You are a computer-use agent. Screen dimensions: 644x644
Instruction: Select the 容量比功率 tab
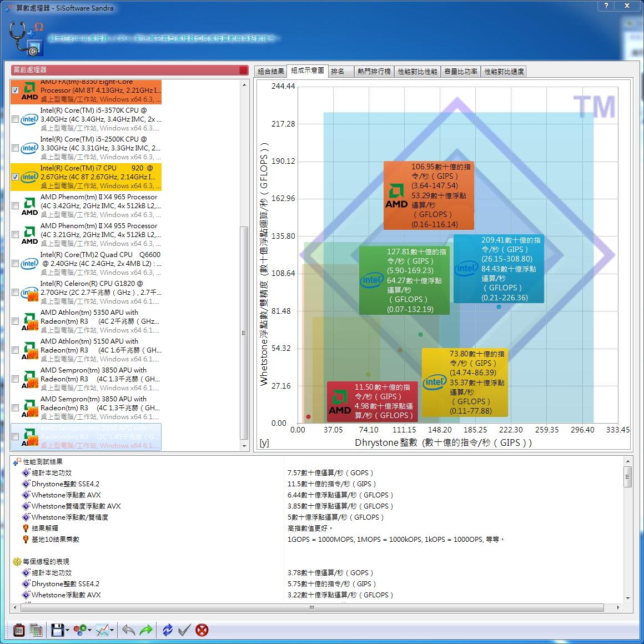click(x=460, y=72)
